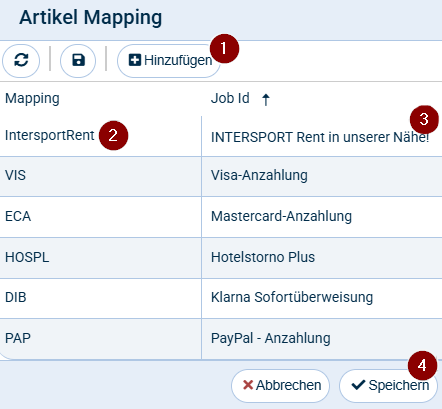Select the ECA mapping cell
Screen dimensions: 442x409
[x=101, y=217]
